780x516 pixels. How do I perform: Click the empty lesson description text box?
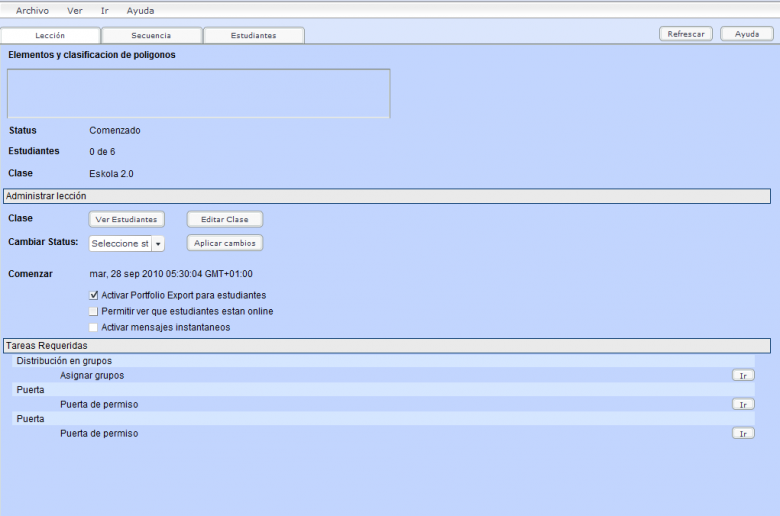pyautogui.click(x=198, y=93)
